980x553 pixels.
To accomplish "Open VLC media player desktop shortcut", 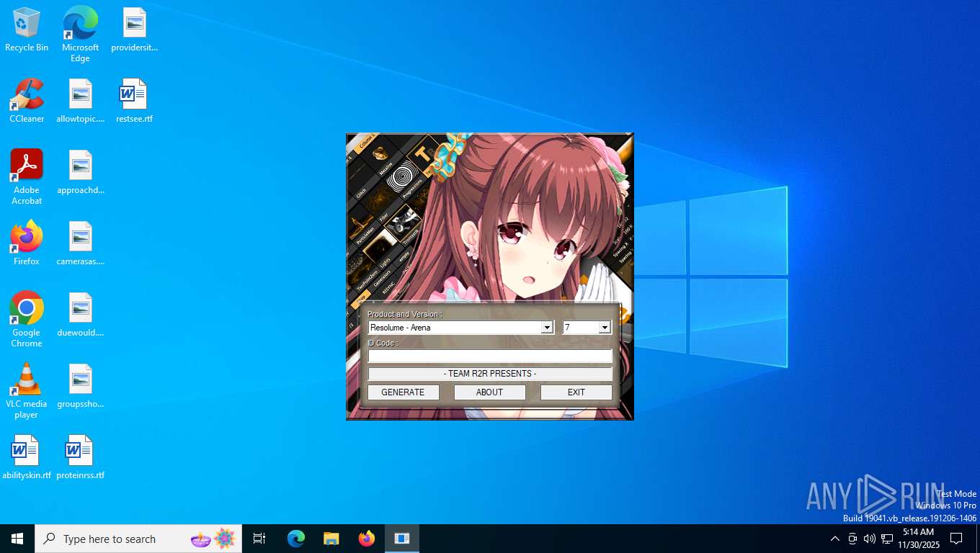I will (27, 391).
